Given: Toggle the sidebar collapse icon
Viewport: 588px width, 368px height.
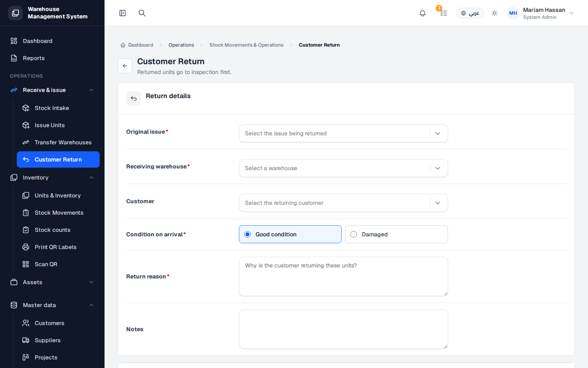Looking at the screenshot, I should click(x=122, y=13).
